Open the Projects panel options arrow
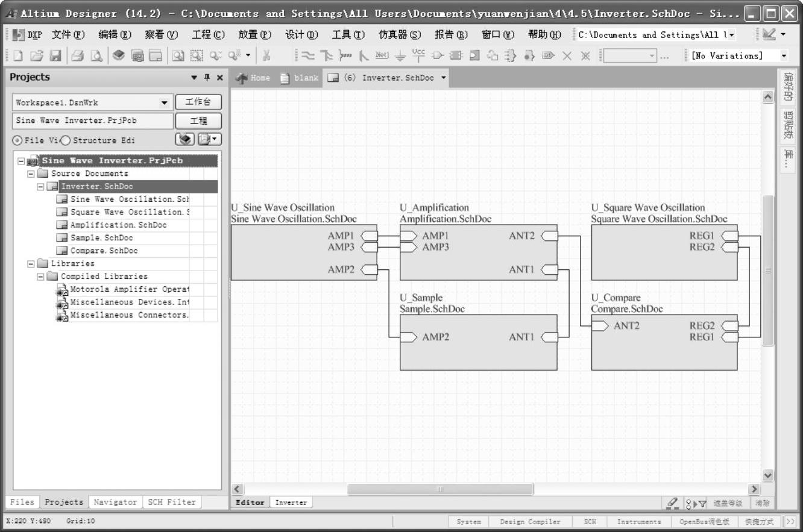803x532 pixels. (x=194, y=77)
